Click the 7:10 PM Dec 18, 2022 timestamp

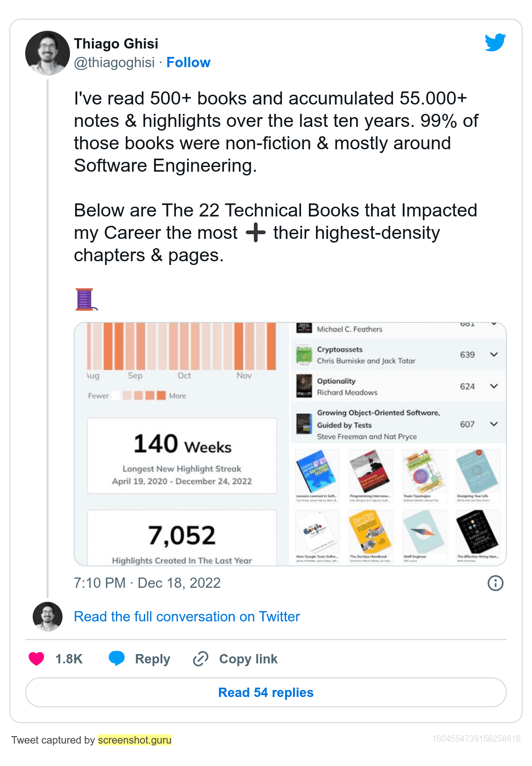(x=147, y=583)
